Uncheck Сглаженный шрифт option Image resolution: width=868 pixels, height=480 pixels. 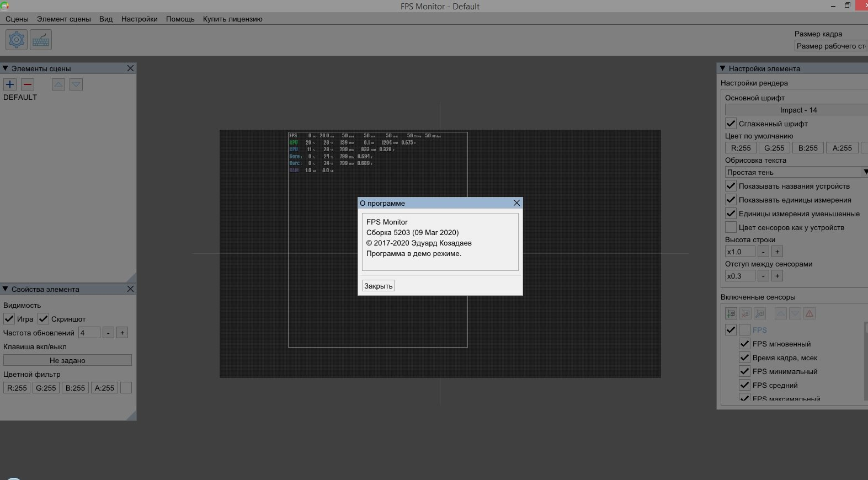coord(731,124)
